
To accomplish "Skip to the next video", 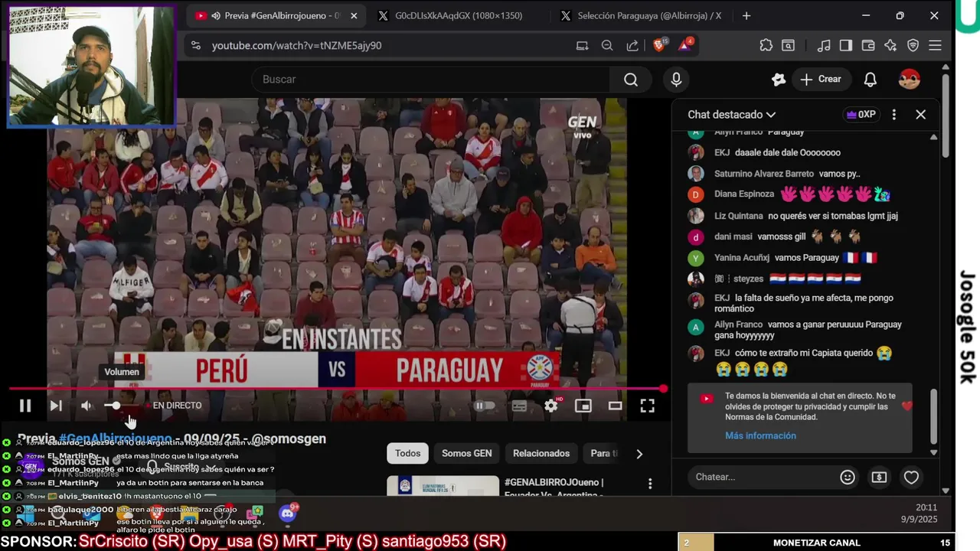I will pyautogui.click(x=56, y=406).
